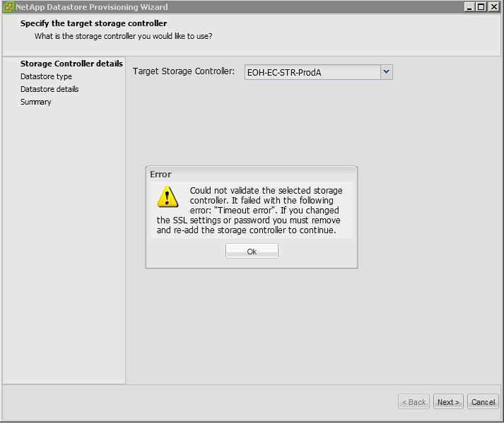
Task: Click the yellow warning icon in the Error dialog
Action: point(168,196)
